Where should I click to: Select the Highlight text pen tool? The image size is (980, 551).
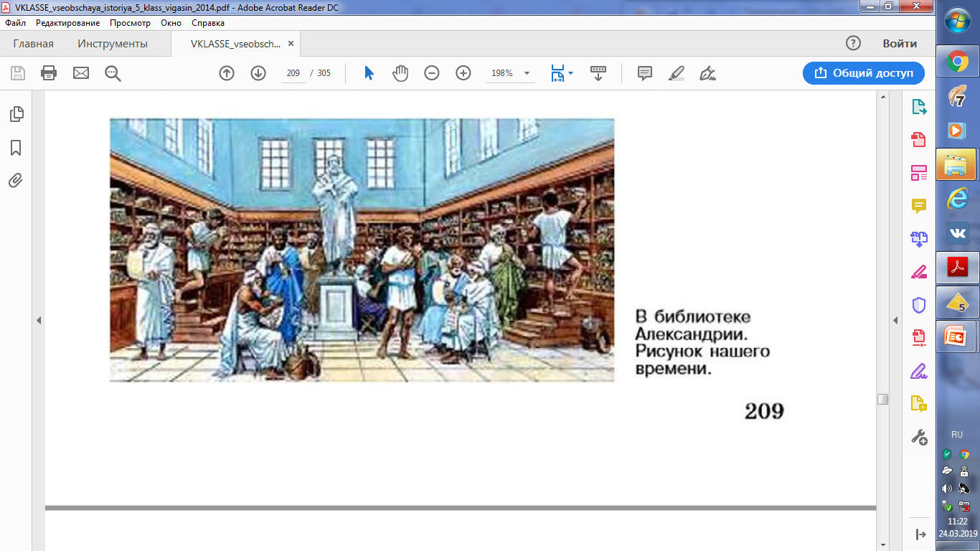pyautogui.click(x=677, y=72)
